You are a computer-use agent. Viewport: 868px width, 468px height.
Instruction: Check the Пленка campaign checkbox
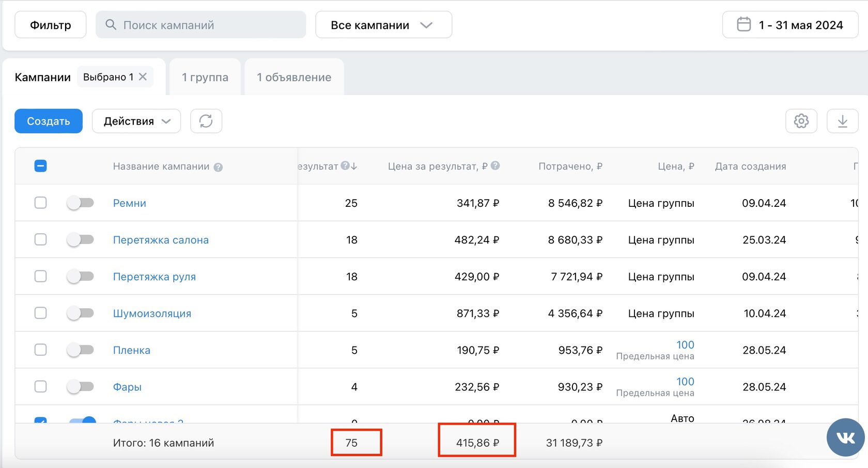pyautogui.click(x=40, y=350)
